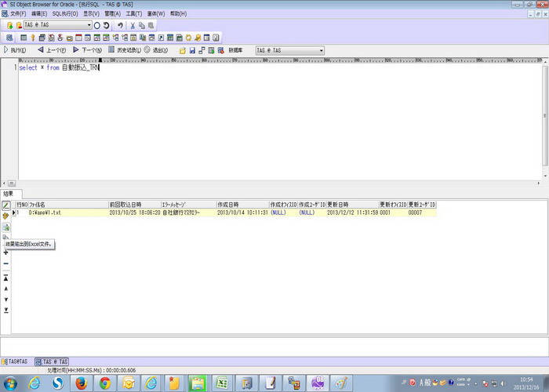Click the 执行(E) execute button
The height and width of the screenshot is (392, 549).
coord(15,50)
